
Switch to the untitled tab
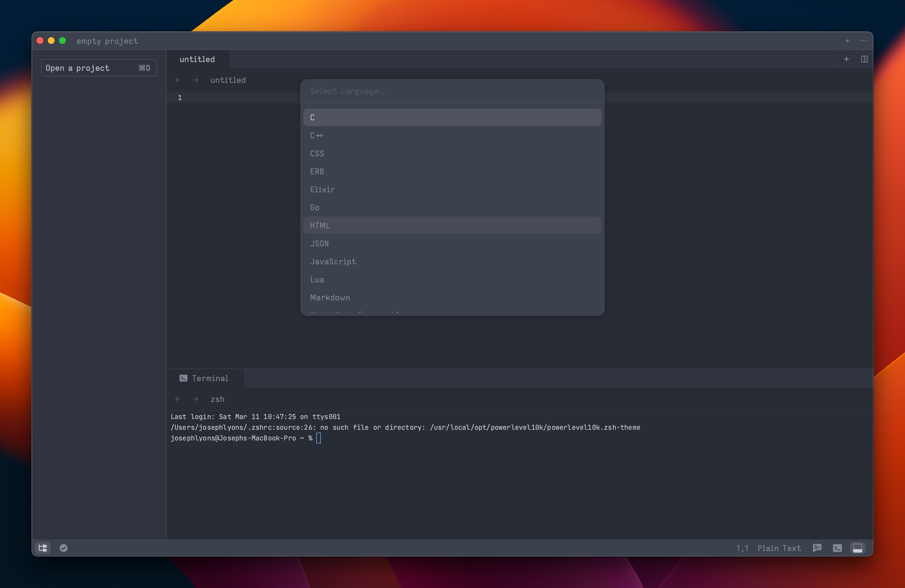click(197, 59)
